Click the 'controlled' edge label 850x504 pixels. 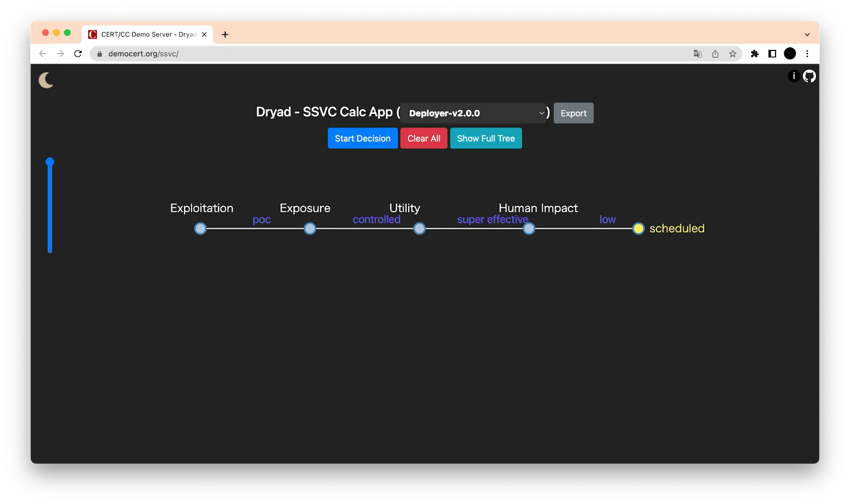pos(377,219)
